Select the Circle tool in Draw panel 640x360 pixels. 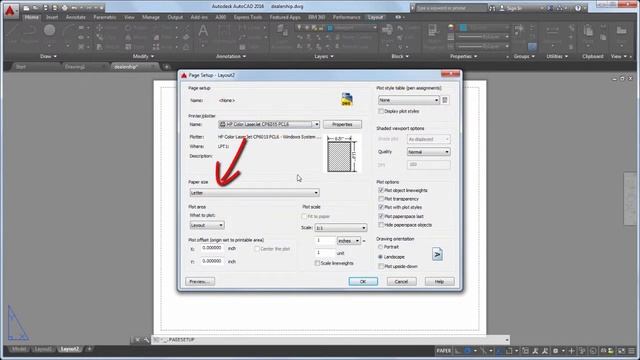click(x=49, y=31)
